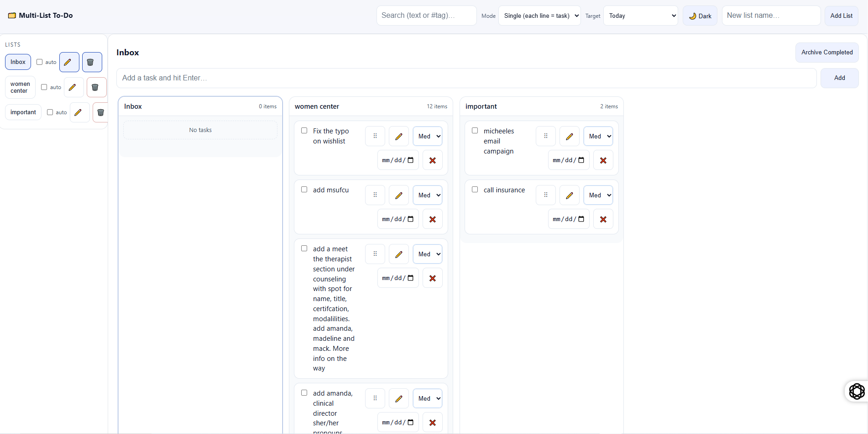The image size is (868, 434).
Task: Toggle auto checkbox for Inbox list
Action: point(40,62)
